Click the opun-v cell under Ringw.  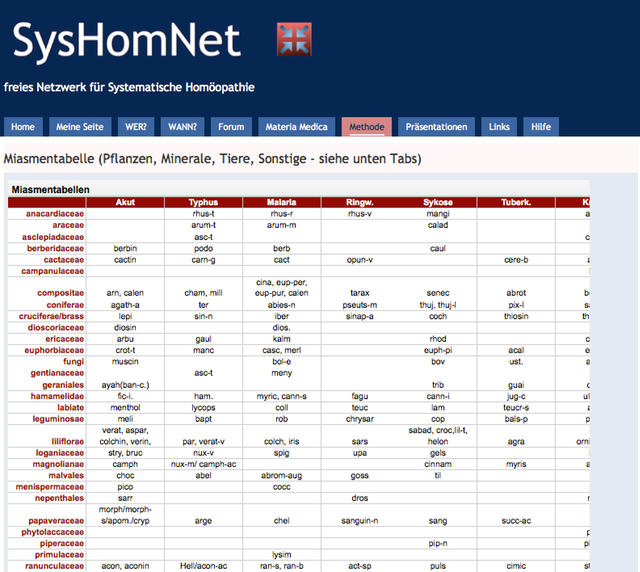tap(360, 260)
